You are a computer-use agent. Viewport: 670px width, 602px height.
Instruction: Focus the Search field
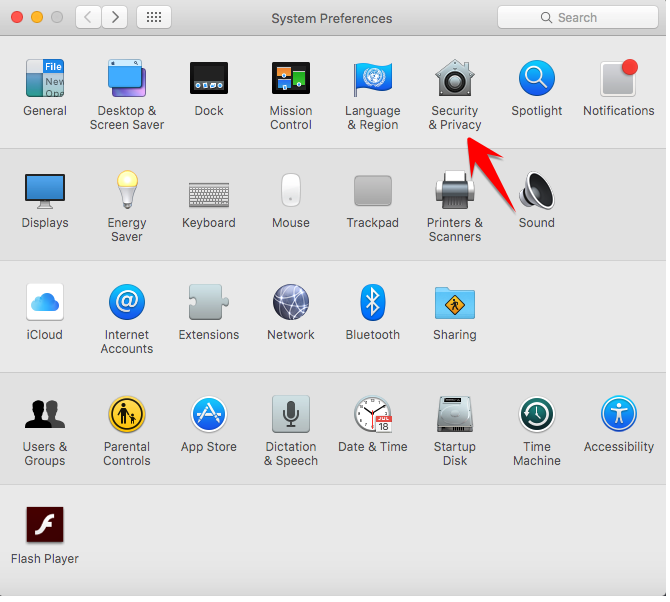click(x=578, y=18)
